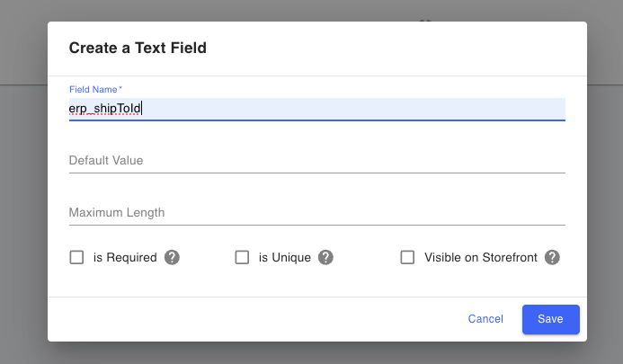Click the help icon beside is Required
The image size is (623, 364).
[x=172, y=257]
